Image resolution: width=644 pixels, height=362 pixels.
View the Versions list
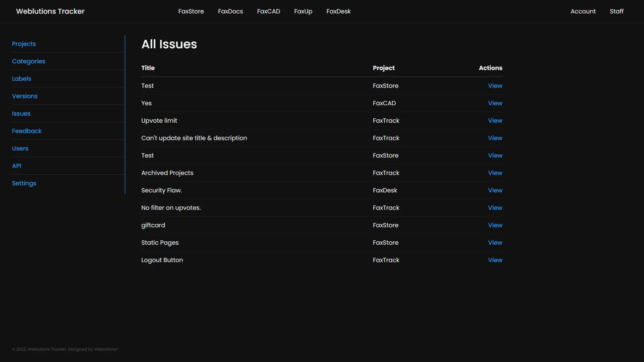(24, 96)
